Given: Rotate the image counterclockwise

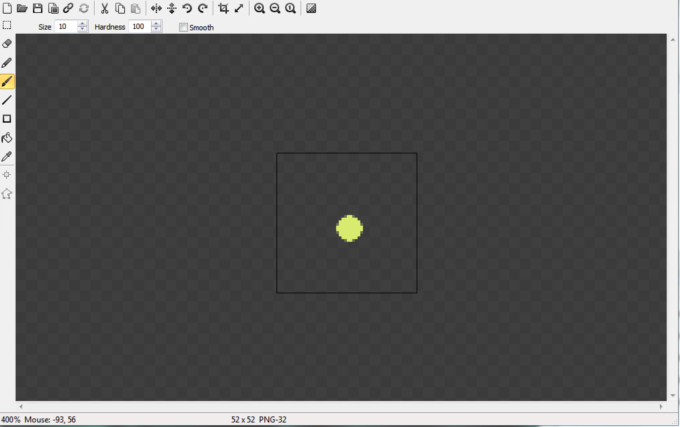Looking at the screenshot, I should (x=187, y=8).
